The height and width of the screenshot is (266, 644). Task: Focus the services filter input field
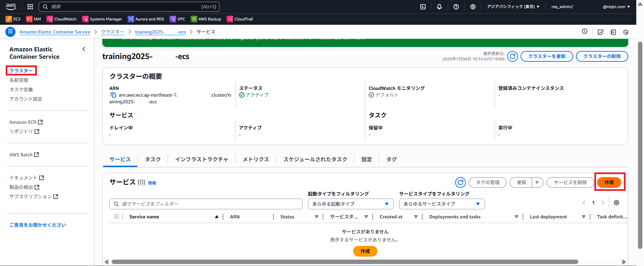click(206, 204)
